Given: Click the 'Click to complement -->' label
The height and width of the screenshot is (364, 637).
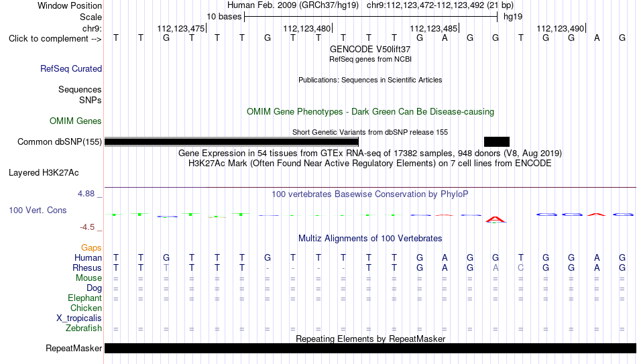Looking at the screenshot, I should [x=55, y=39].
